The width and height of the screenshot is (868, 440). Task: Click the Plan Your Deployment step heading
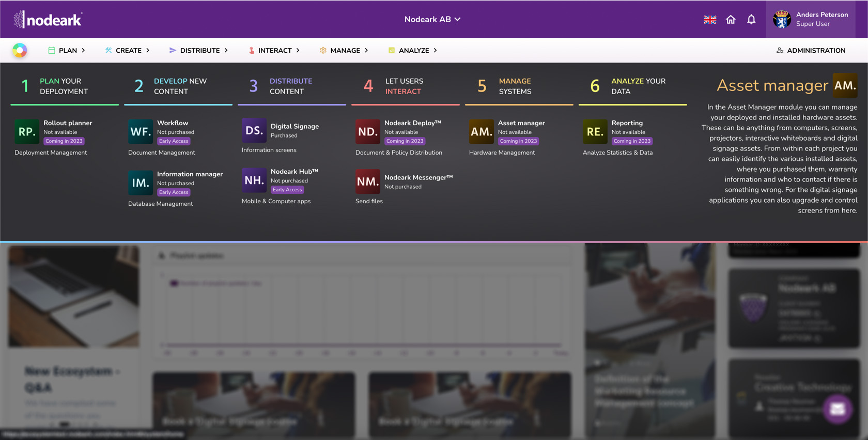coord(64,86)
